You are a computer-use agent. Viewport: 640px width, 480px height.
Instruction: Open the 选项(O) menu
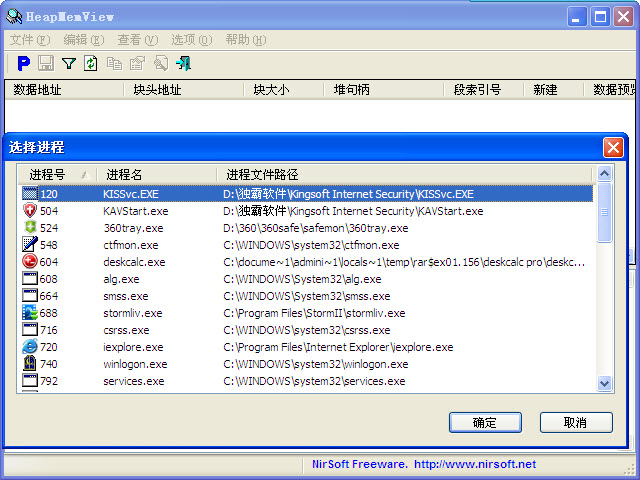click(x=191, y=40)
